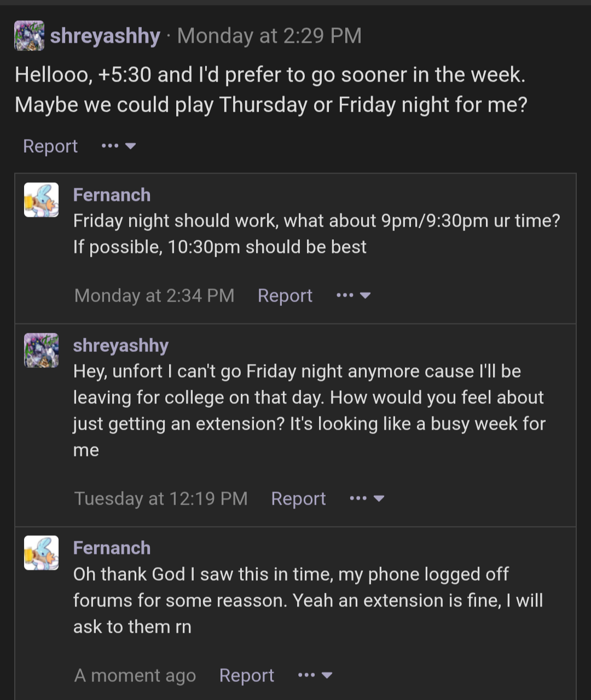Image resolution: width=591 pixels, height=700 pixels.
Task: Open shreyashhy's avatar on the main post
Action: pos(29,36)
